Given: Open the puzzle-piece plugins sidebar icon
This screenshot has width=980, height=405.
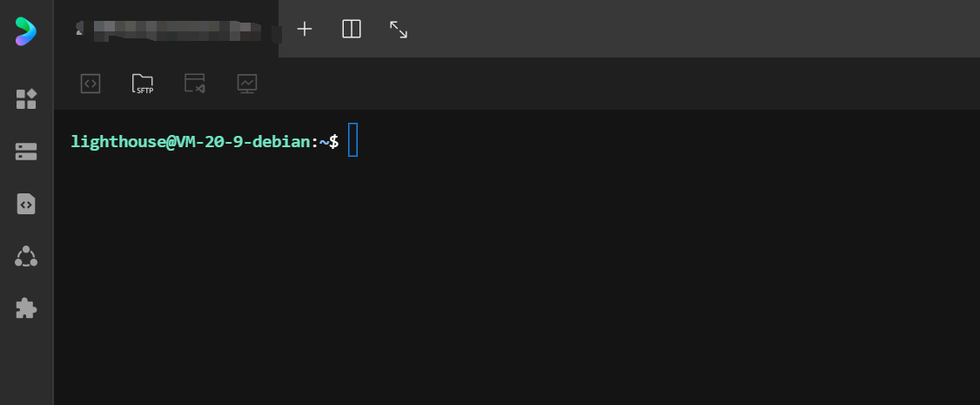Looking at the screenshot, I should tap(26, 308).
